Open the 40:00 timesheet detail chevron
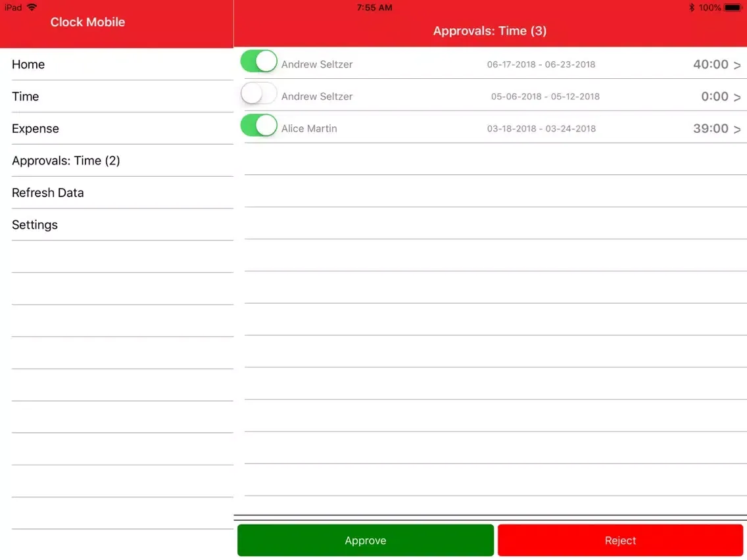The height and width of the screenshot is (560, 747). [x=737, y=65]
